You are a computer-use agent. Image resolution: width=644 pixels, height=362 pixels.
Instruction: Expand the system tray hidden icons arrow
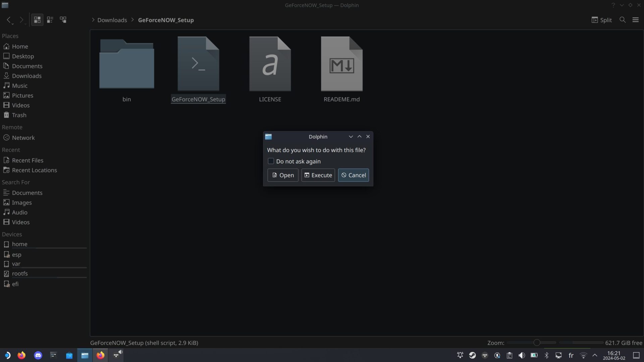pyautogui.click(x=595, y=355)
